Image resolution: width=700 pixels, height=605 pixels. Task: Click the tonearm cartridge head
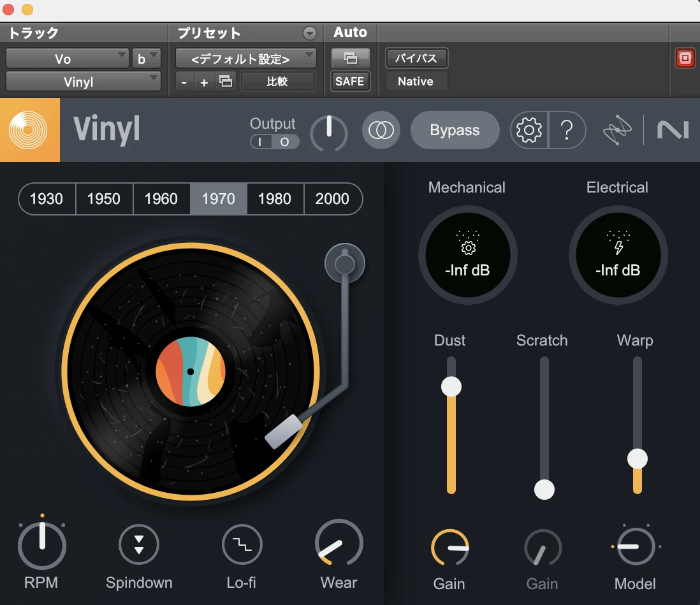pos(284,432)
